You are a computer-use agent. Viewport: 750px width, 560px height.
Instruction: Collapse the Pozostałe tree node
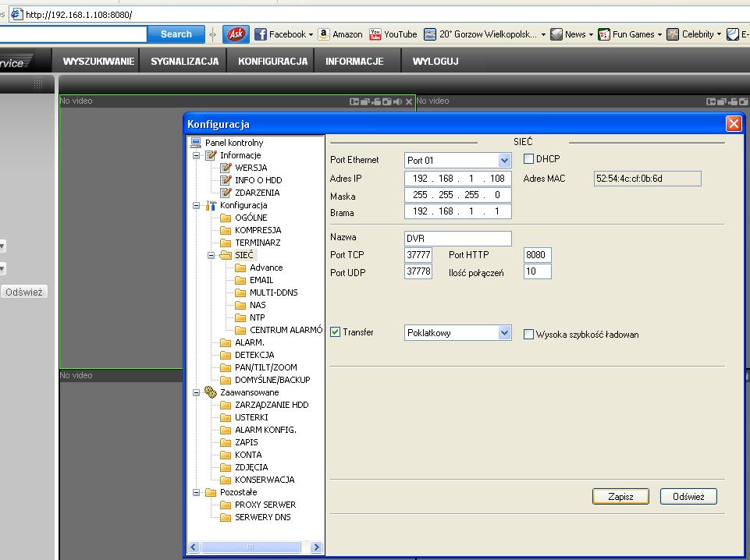pyautogui.click(x=196, y=493)
